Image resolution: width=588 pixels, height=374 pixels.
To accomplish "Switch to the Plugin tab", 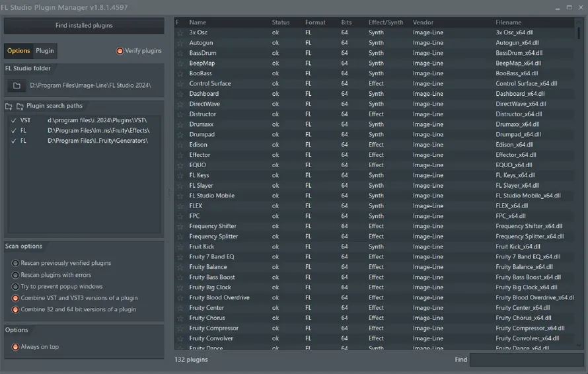I will (x=45, y=51).
